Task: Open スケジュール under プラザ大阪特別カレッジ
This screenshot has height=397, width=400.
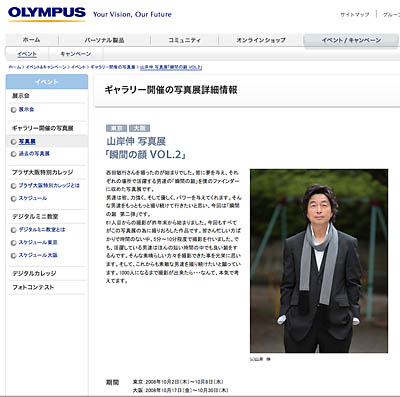Action: pos(33,198)
